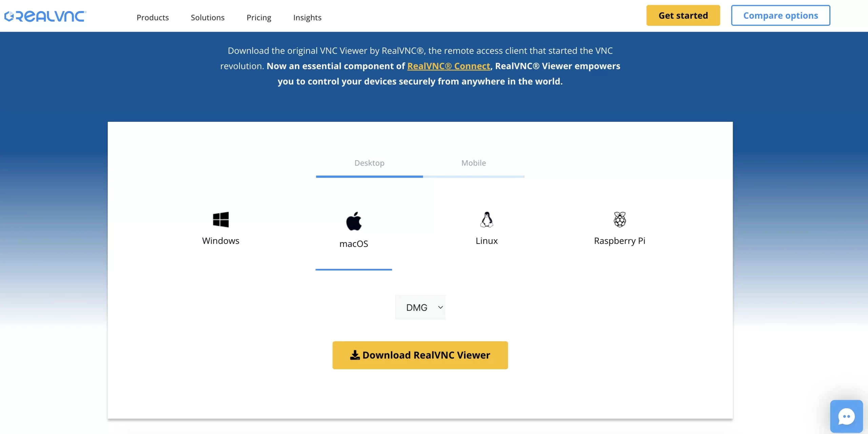Download RealVNC Viewer

420,355
